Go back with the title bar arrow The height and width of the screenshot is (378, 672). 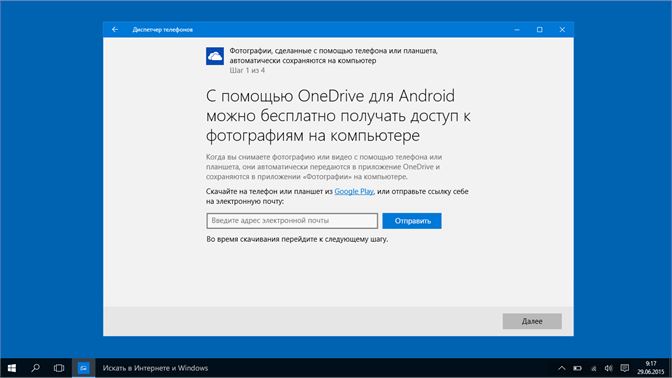pyautogui.click(x=115, y=30)
